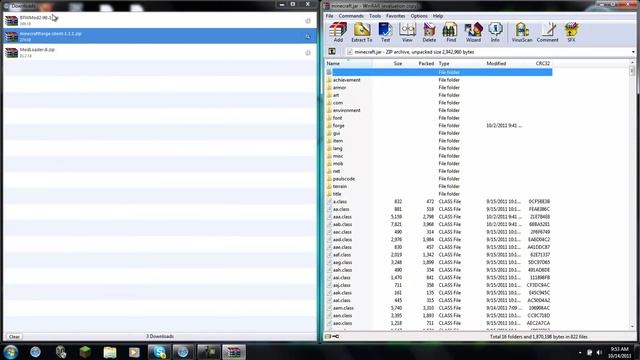The image size is (640, 360).
Task: Select the minecraftforge-client zip download row
Action: pyautogui.click(x=160, y=36)
